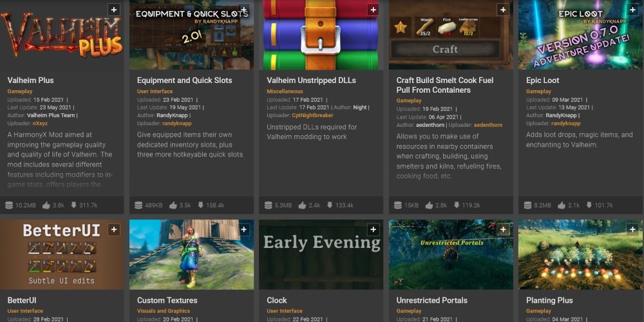Open uploader randyknapp under Equipment and Quick Slots
Screen dimensions: 644x322
177,123
